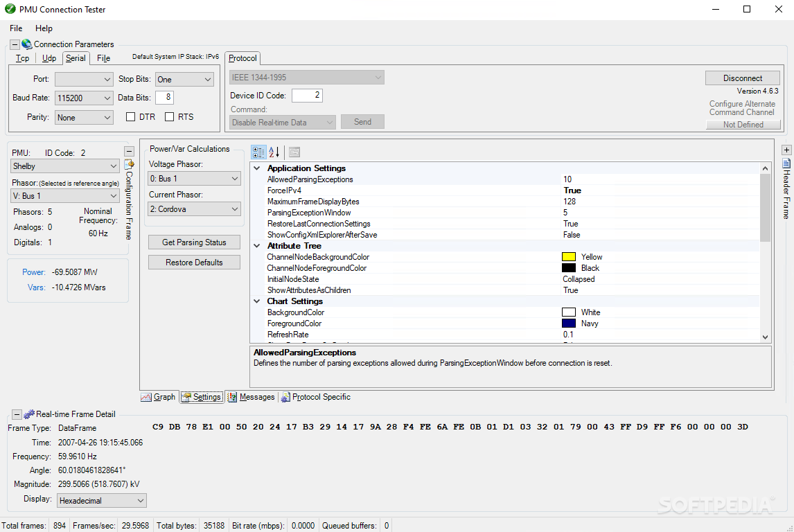Click the property grid scroll up arrow
Viewport: 794px width, 532px height.
pyautogui.click(x=765, y=168)
